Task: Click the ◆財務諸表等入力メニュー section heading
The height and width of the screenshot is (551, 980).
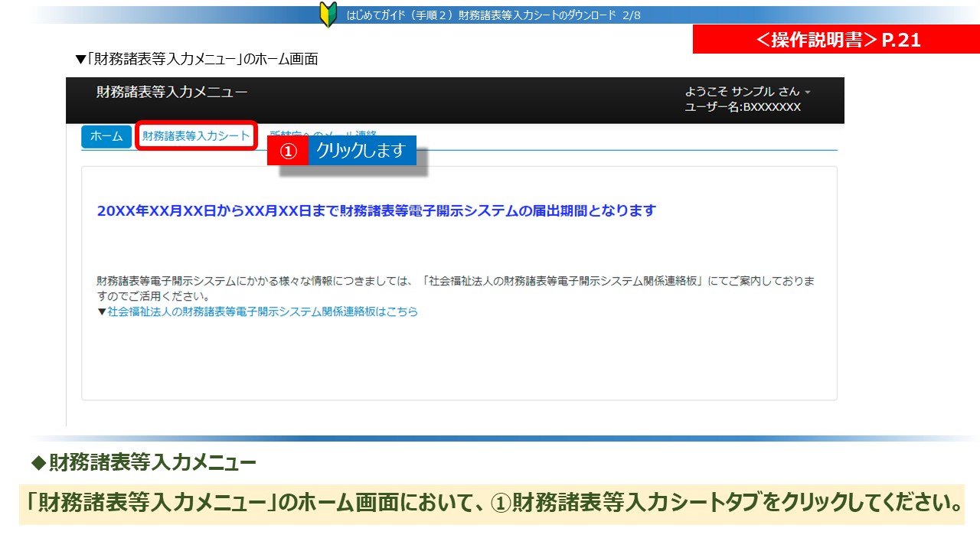Action: coord(143,462)
